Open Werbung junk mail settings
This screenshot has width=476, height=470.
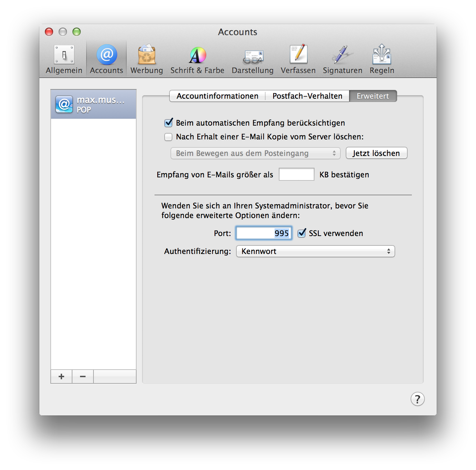point(147,59)
